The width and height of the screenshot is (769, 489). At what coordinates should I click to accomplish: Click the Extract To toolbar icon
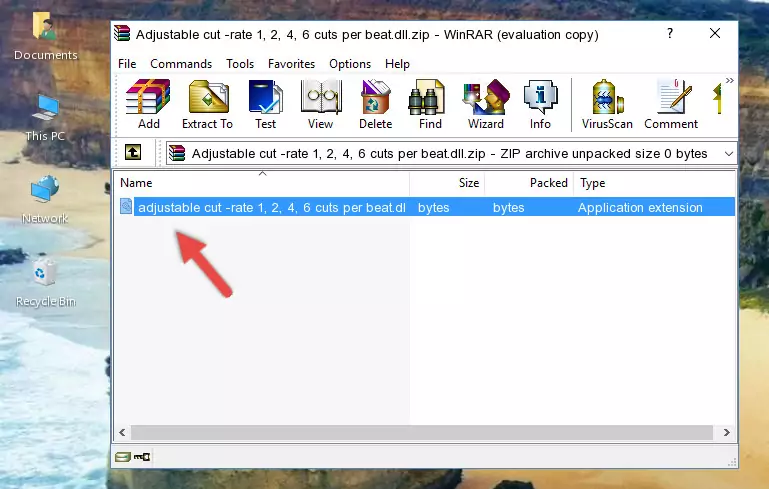tap(207, 104)
